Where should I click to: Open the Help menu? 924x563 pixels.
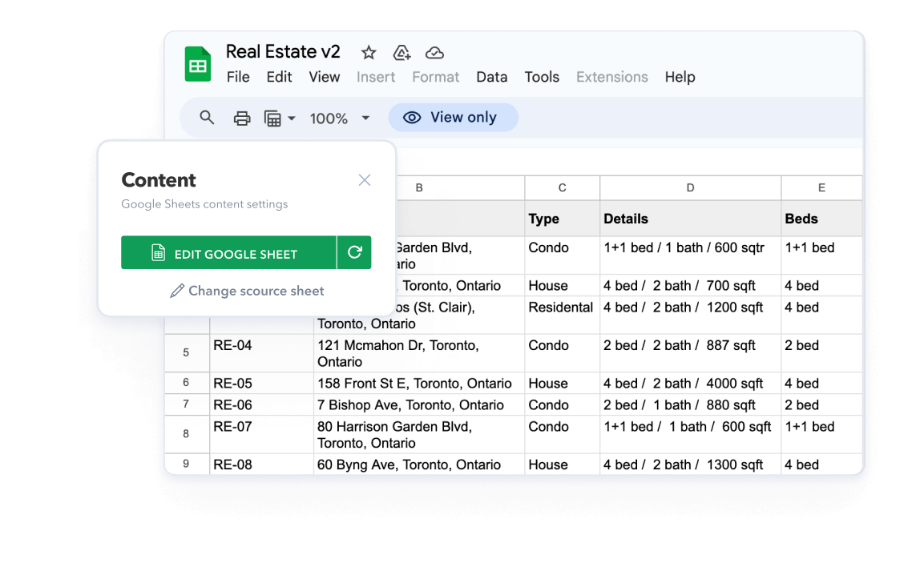click(x=680, y=77)
